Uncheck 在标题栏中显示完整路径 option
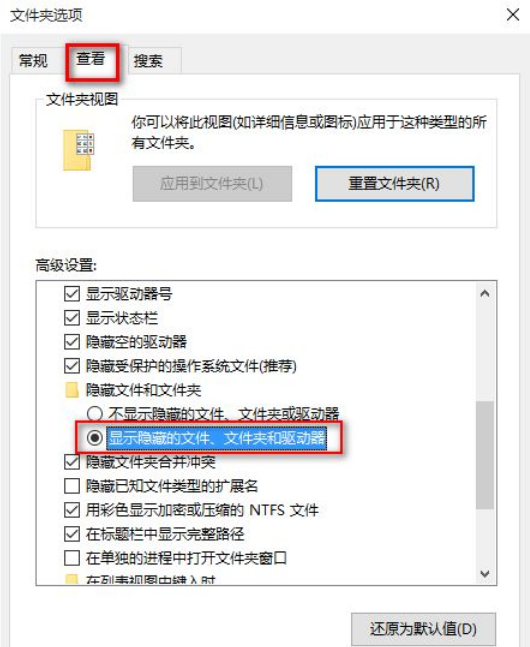 tap(72, 534)
